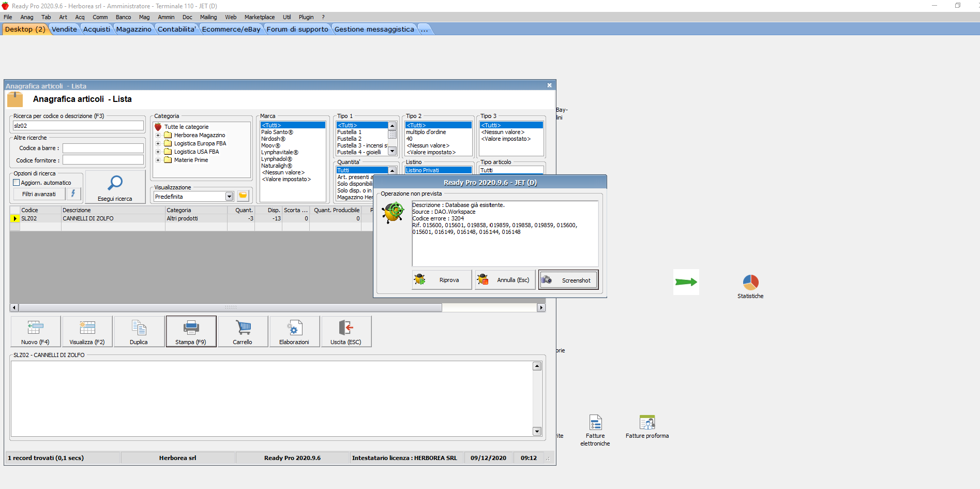980x489 pixels.
Task: Click scroll right arrow of results grid
Action: point(541,307)
